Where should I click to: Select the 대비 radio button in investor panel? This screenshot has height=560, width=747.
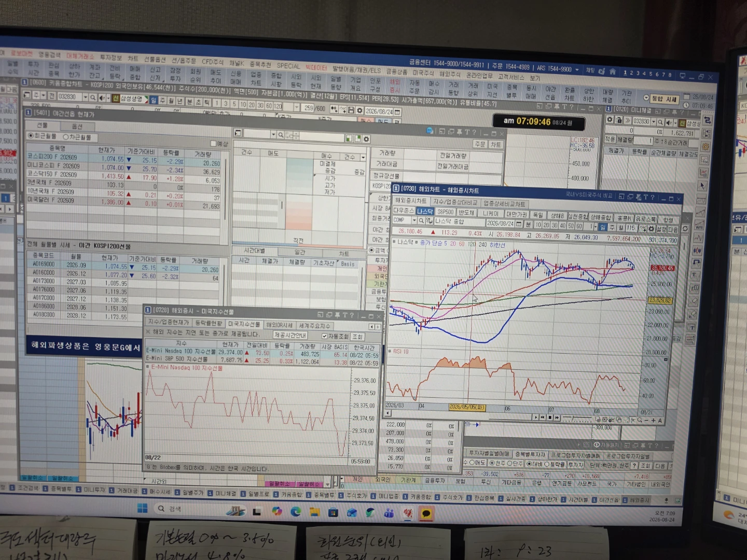click(529, 464)
